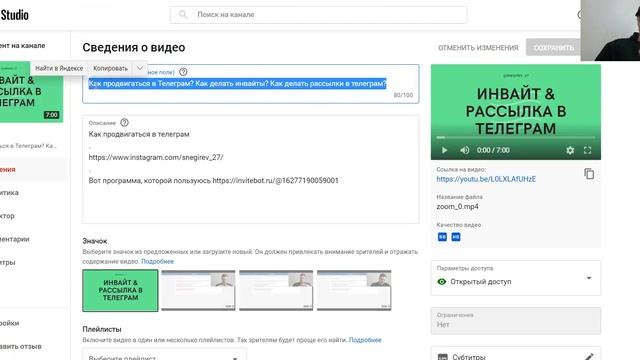Click the video player progress bar

click(x=516, y=138)
